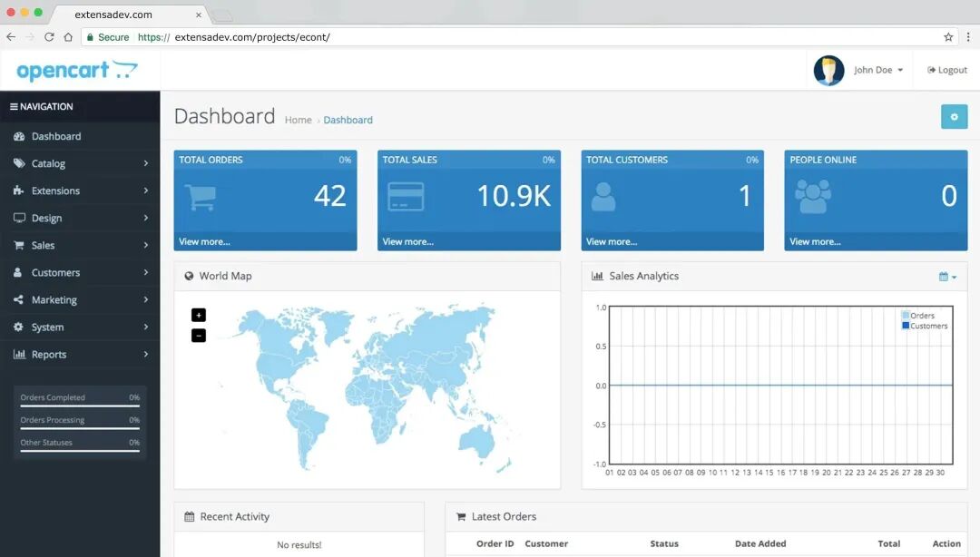This screenshot has height=557, width=980.
Task: Click the Design monitor icon
Action: (x=19, y=218)
